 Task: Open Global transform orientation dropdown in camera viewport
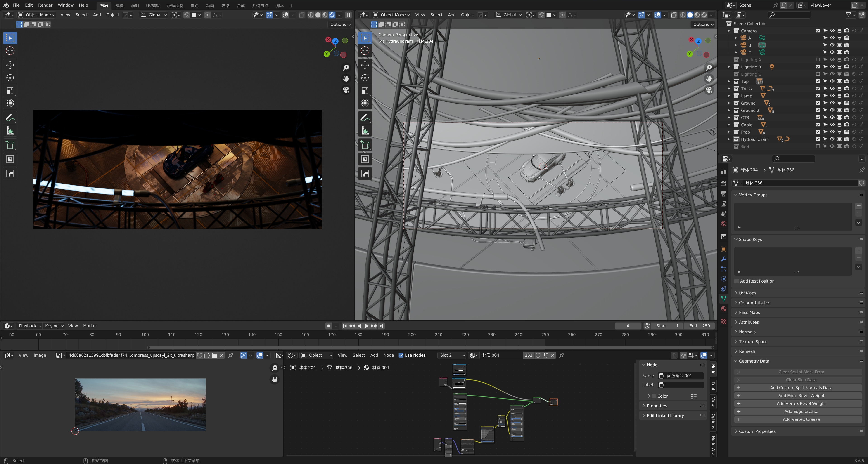[508, 15]
